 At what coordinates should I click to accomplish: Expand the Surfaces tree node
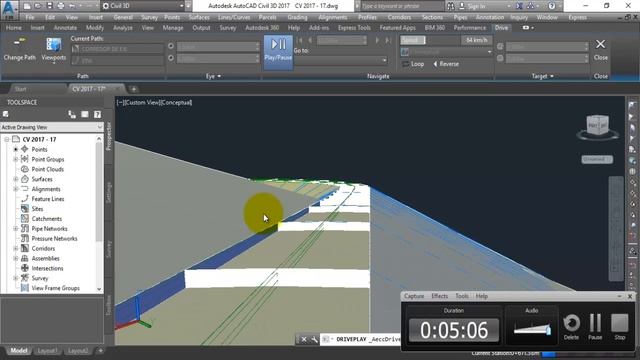tap(16, 179)
